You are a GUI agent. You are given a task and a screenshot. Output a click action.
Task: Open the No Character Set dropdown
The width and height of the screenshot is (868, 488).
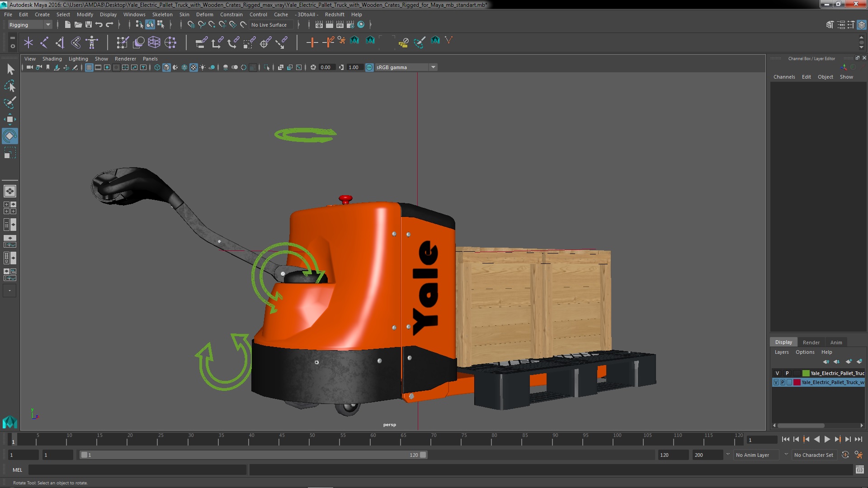click(816, 455)
